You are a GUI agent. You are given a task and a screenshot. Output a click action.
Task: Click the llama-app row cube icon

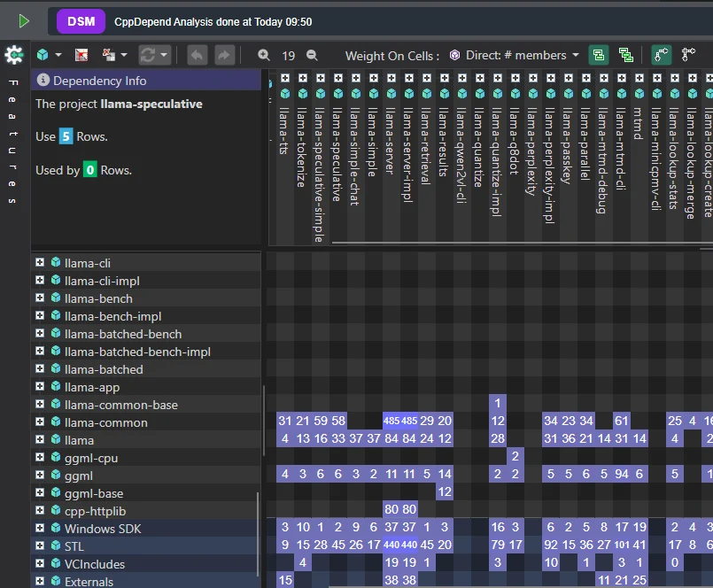pyautogui.click(x=56, y=386)
